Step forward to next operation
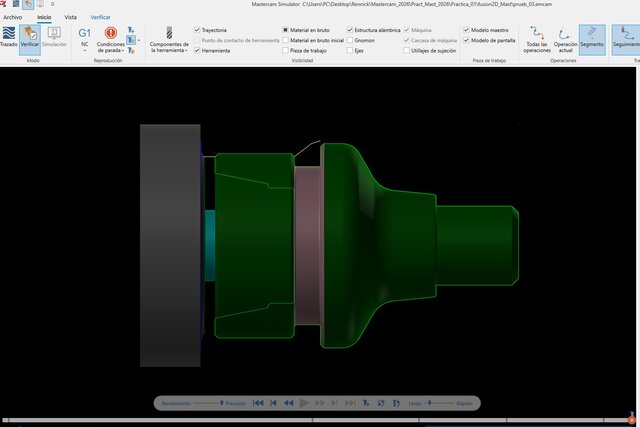Image resolution: width=640 pixels, height=427 pixels. pyautogui.click(x=334, y=403)
